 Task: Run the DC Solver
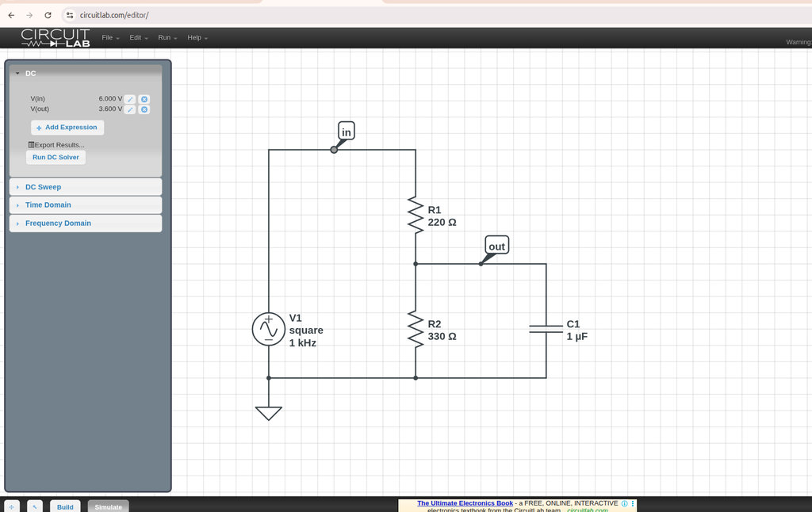tap(56, 158)
